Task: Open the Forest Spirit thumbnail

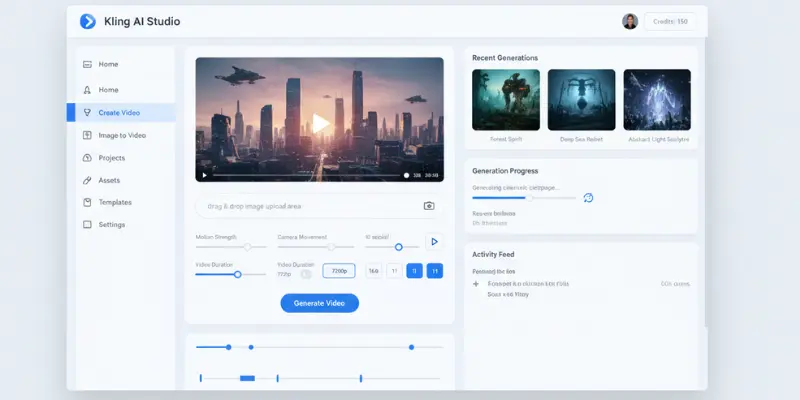Action: tap(506, 100)
